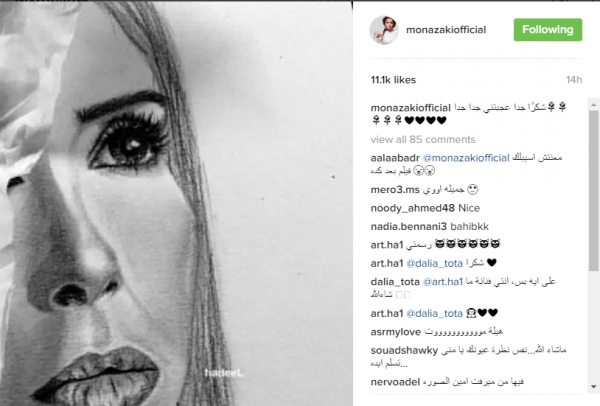
Task: Click the comments scrollbar thumb
Action: (593, 191)
